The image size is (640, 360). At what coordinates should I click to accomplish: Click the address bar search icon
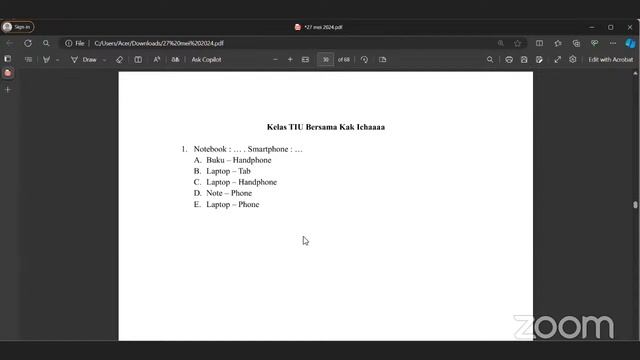tap(46, 43)
